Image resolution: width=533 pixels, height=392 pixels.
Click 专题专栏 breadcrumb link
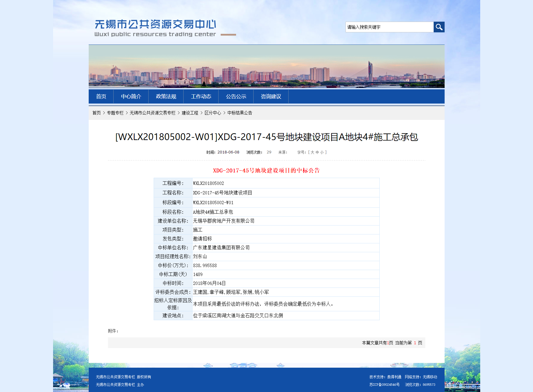coord(115,113)
